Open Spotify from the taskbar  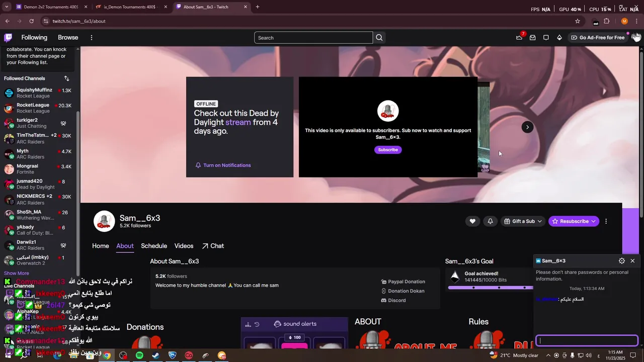pos(139,355)
